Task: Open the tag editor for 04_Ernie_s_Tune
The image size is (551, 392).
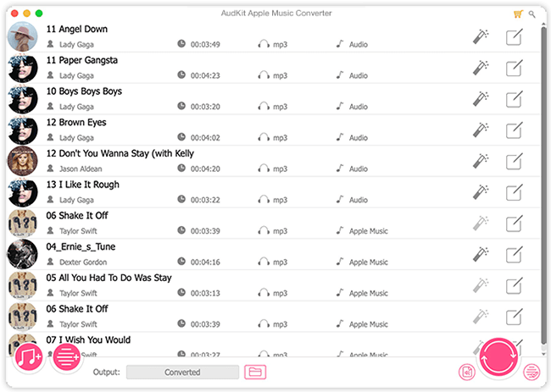Action: (514, 255)
